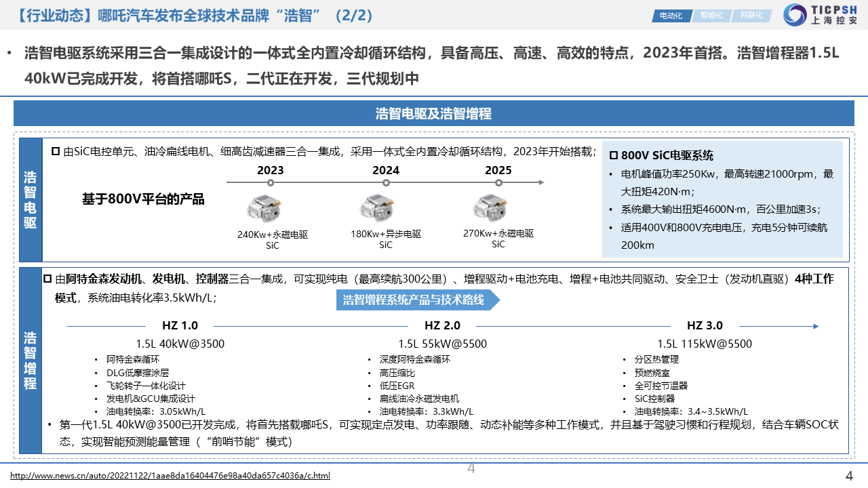Select the 2024 timeline marker dot
868x488 pixels.
[x=385, y=182]
